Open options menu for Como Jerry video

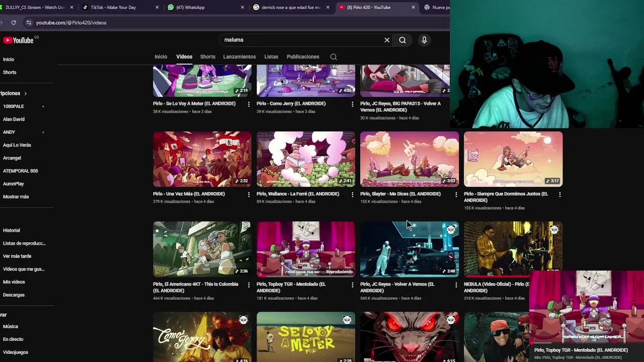[352, 104]
